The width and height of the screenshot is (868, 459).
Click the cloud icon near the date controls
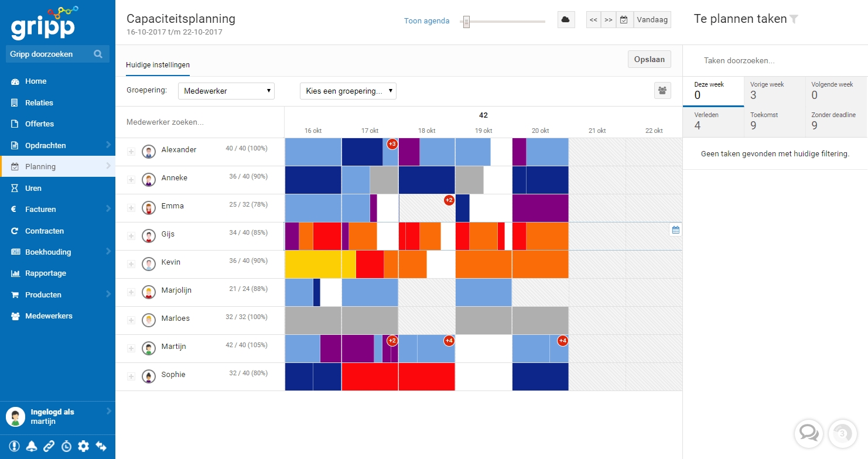tap(565, 19)
